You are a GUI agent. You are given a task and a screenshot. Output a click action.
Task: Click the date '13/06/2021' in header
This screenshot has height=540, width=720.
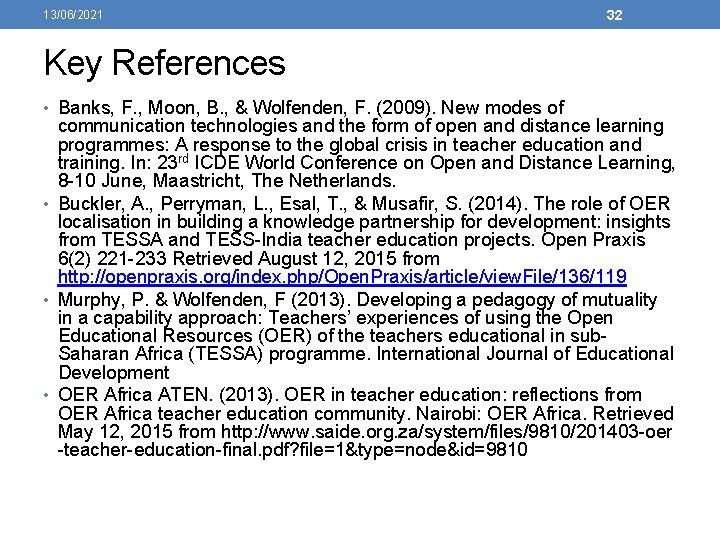click(x=73, y=15)
